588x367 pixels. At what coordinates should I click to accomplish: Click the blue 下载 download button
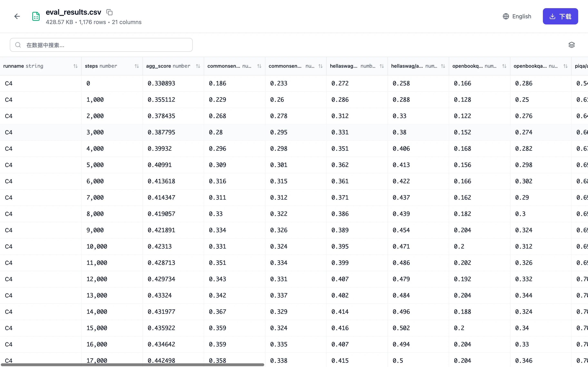coord(560,16)
